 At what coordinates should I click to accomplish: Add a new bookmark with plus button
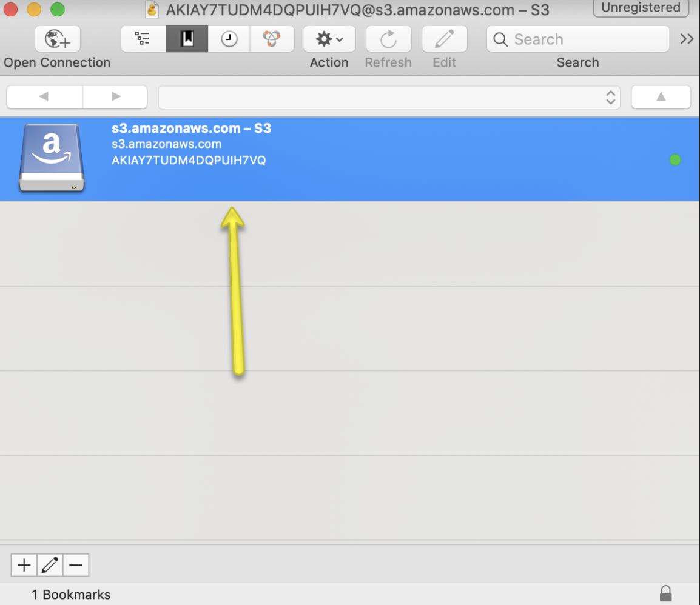(24, 565)
